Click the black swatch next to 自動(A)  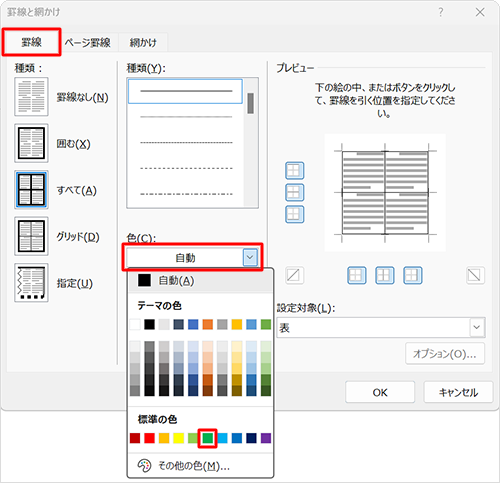(144, 280)
